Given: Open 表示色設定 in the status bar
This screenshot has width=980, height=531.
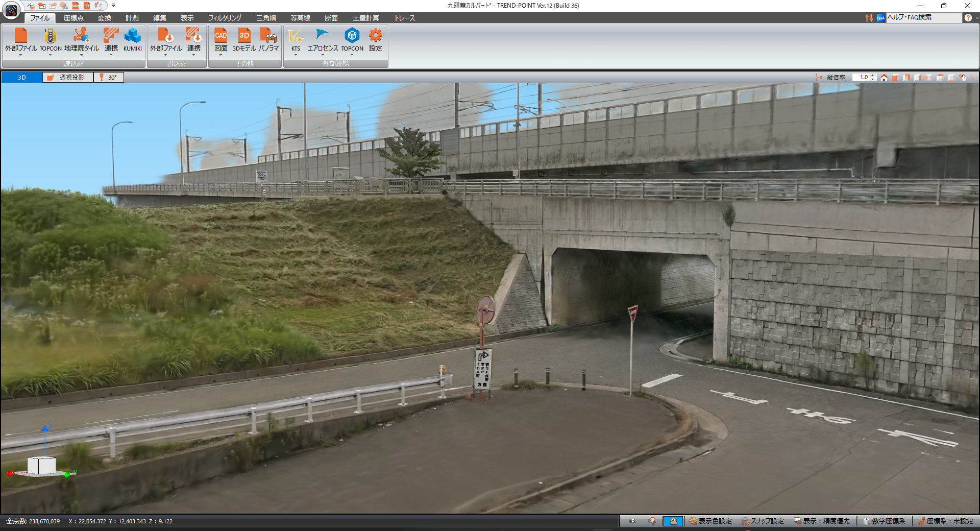Looking at the screenshot, I should (x=710, y=521).
